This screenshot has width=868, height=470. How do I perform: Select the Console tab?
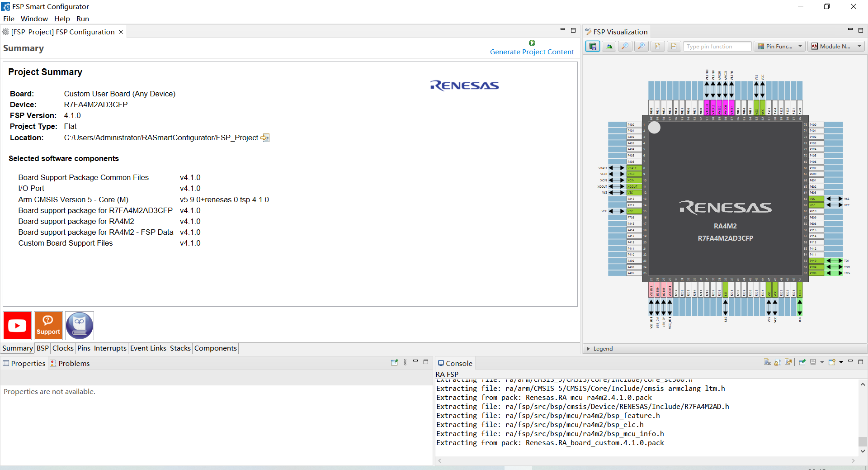pyautogui.click(x=455, y=363)
